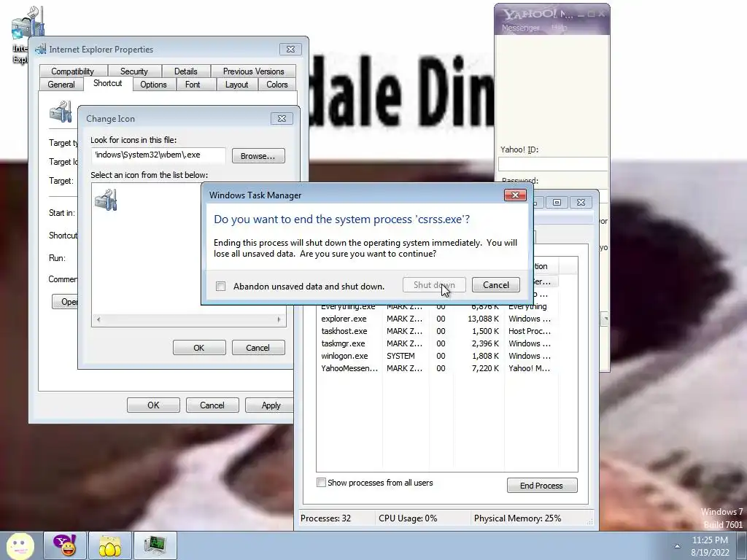Image resolution: width=747 pixels, height=560 pixels.
Task: Show hidden tray icons arrow
Action: pyautogui.click(x=677, y=546)
